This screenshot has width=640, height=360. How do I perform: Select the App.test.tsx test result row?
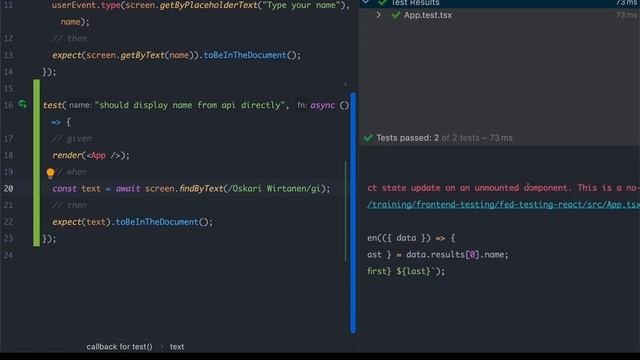[x=500, y=15]
